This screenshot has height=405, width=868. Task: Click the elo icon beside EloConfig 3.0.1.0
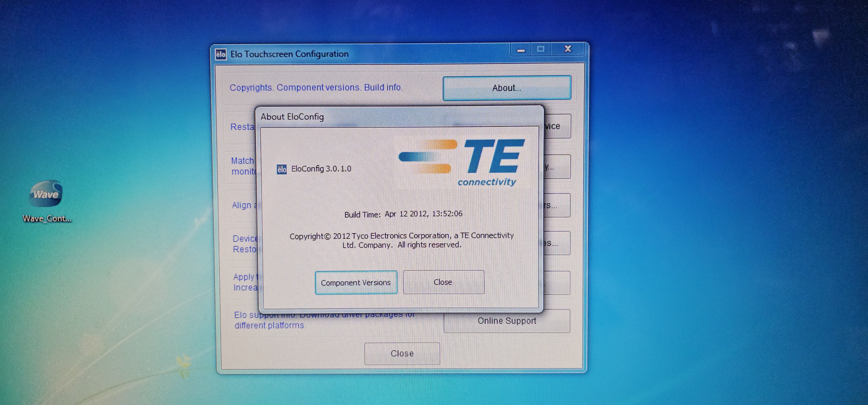282,169
